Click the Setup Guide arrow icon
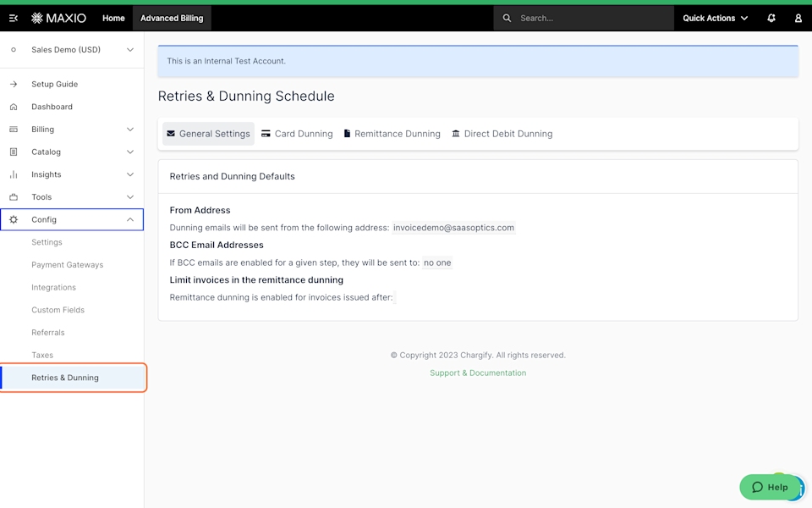Screen dimensions: 812x508 (x=14, y=84)
